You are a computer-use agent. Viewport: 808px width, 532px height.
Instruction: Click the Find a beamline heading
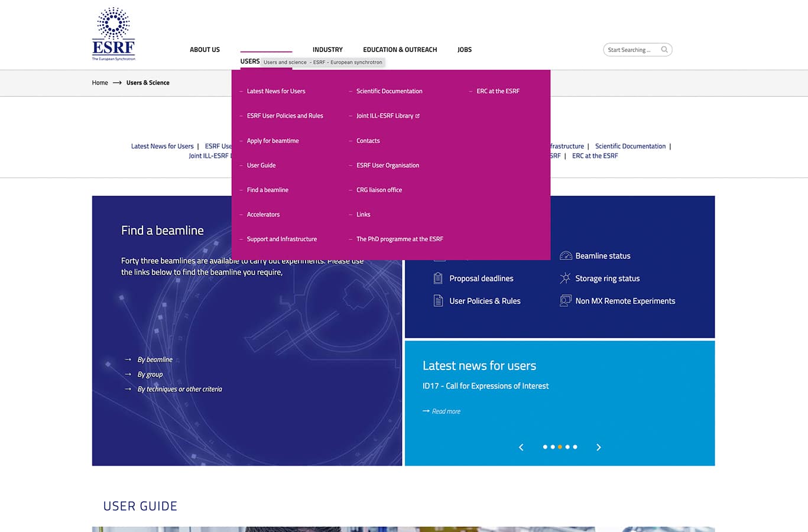163,231
